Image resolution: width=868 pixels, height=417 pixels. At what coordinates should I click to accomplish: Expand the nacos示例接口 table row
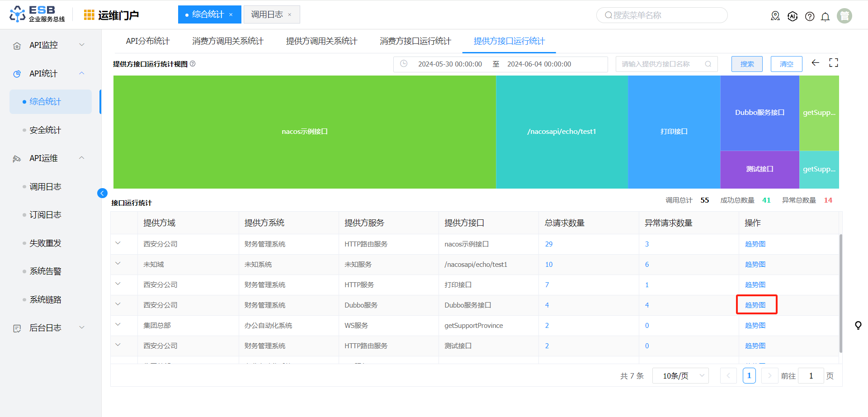(118, 243)
